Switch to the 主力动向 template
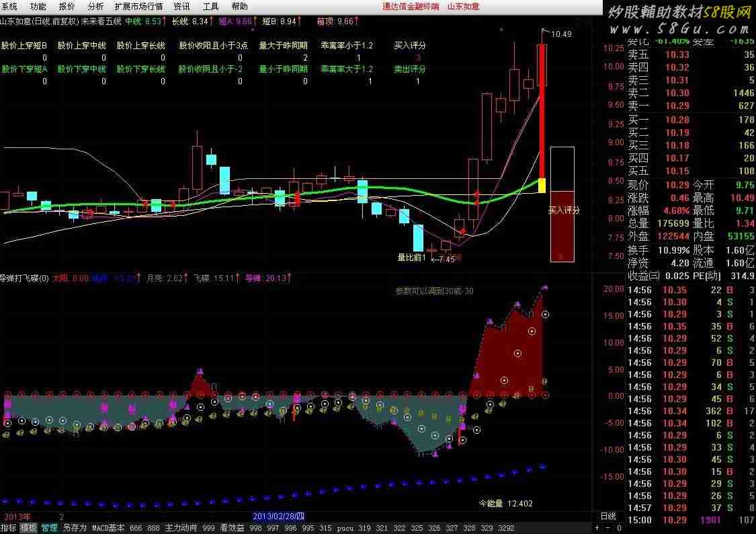 [x=181, y=528]
